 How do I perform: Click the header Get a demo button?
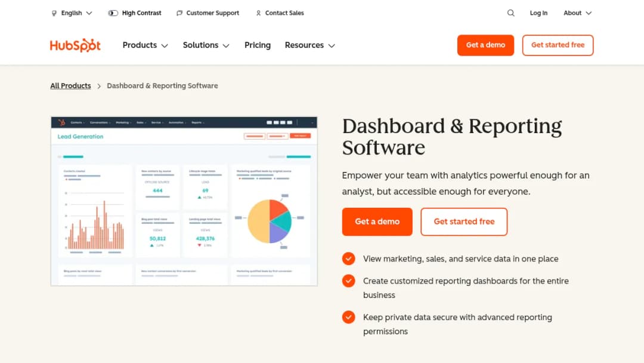[485, 45]
